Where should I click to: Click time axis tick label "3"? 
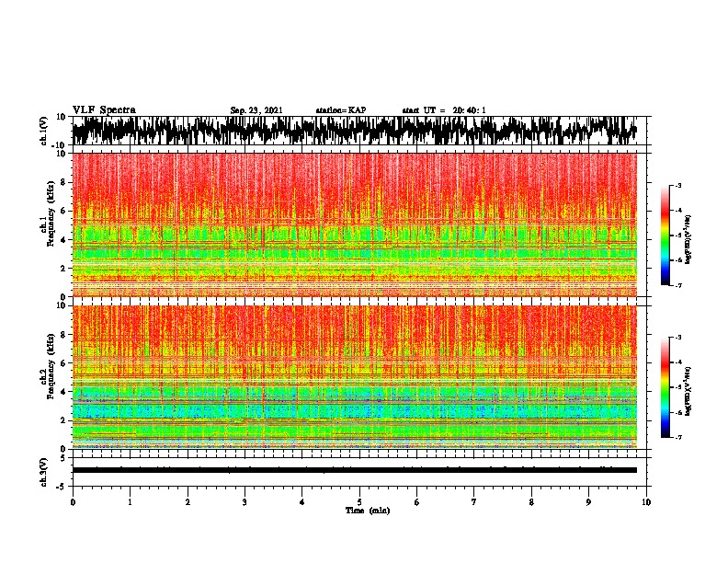(245, 502)
